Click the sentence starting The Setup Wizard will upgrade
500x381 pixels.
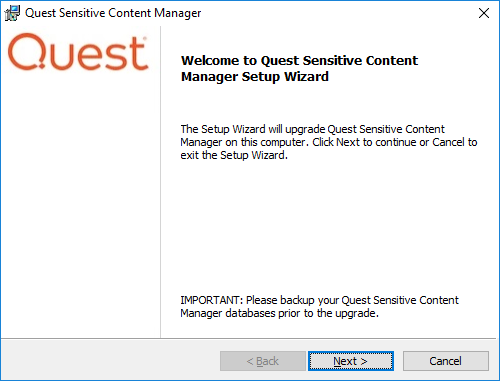pos(313,129)
